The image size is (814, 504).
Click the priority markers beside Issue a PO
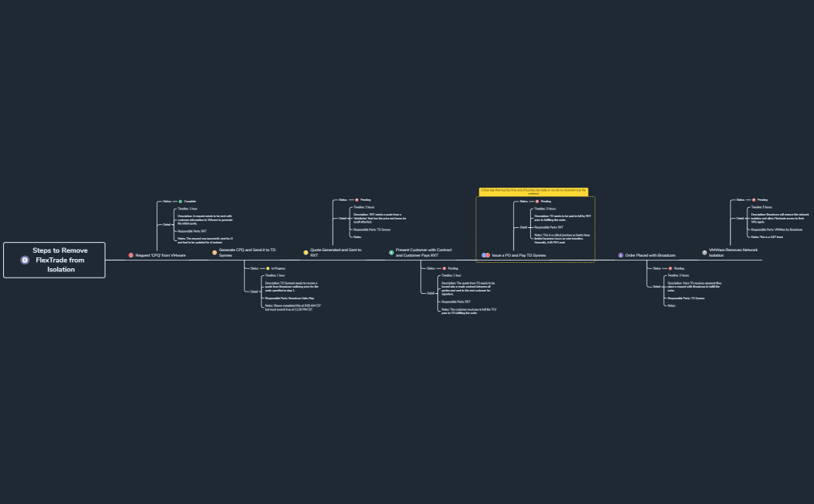[x=485, y=255]
